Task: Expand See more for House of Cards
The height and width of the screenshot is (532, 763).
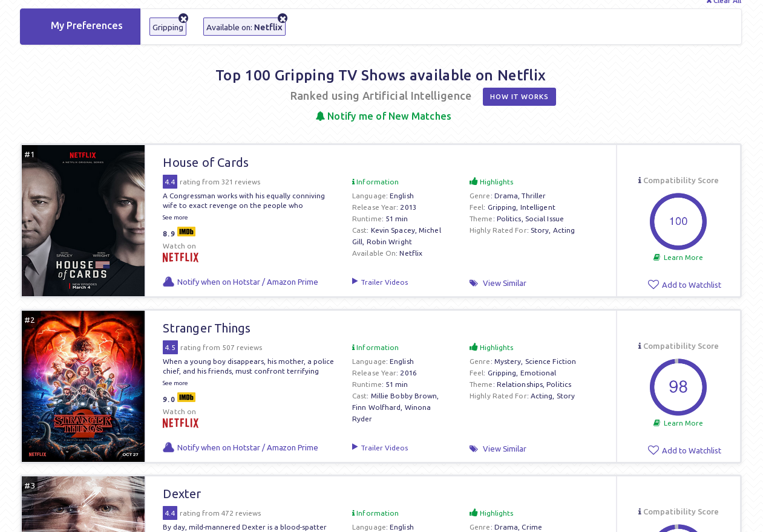Action: coord(175,218)
